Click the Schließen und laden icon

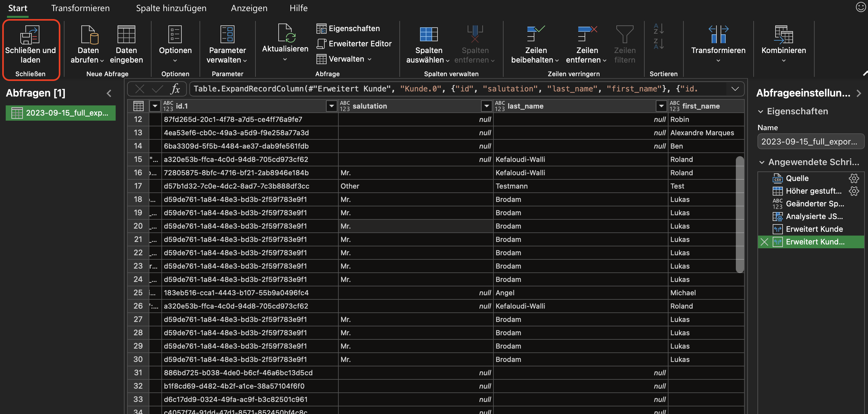click(x=30, y=35)
